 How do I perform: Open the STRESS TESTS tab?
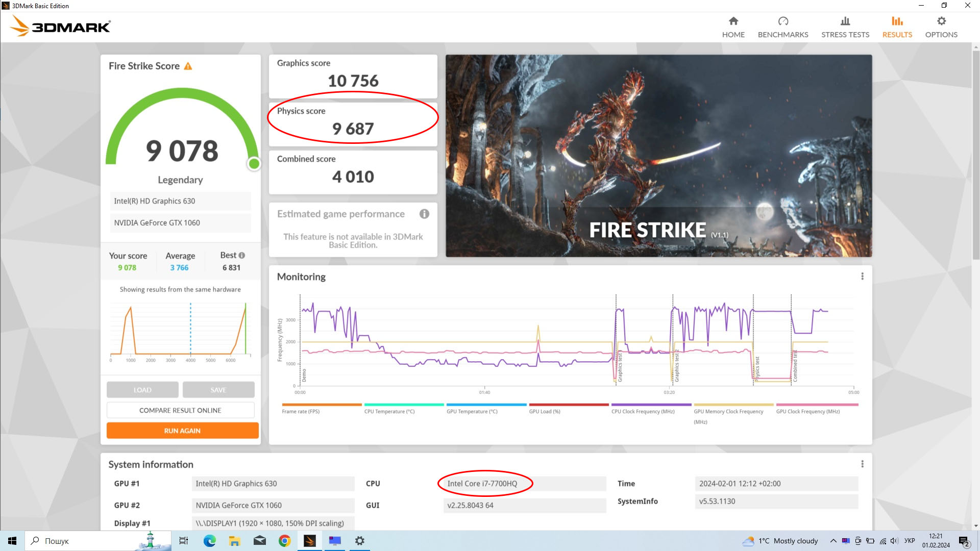pyautogui.click(x=845, y=27)
